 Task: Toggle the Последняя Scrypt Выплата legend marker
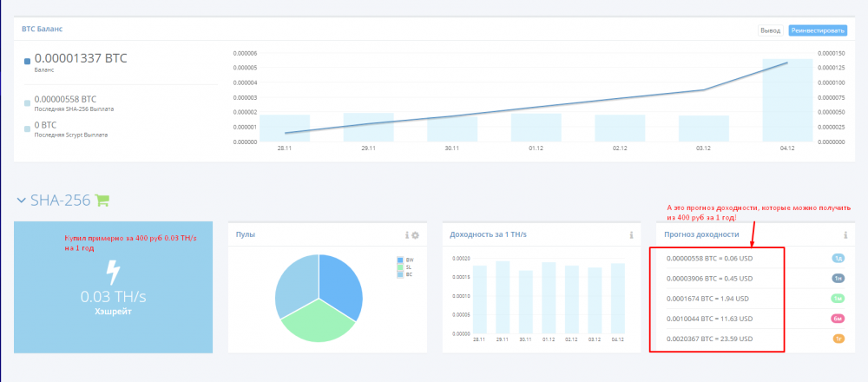click(28, 128)
